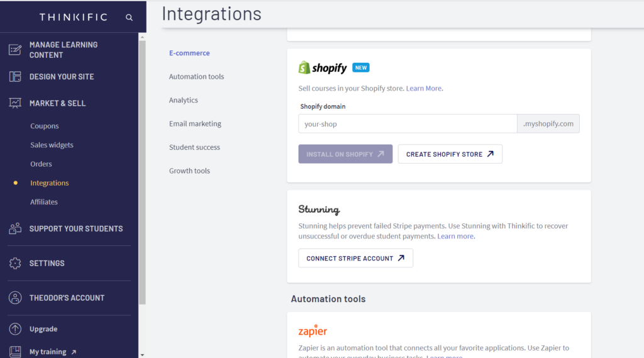Screen dimensions: 644x358
Task: Jump to Automation tools category
Action: tap(196, 77)
